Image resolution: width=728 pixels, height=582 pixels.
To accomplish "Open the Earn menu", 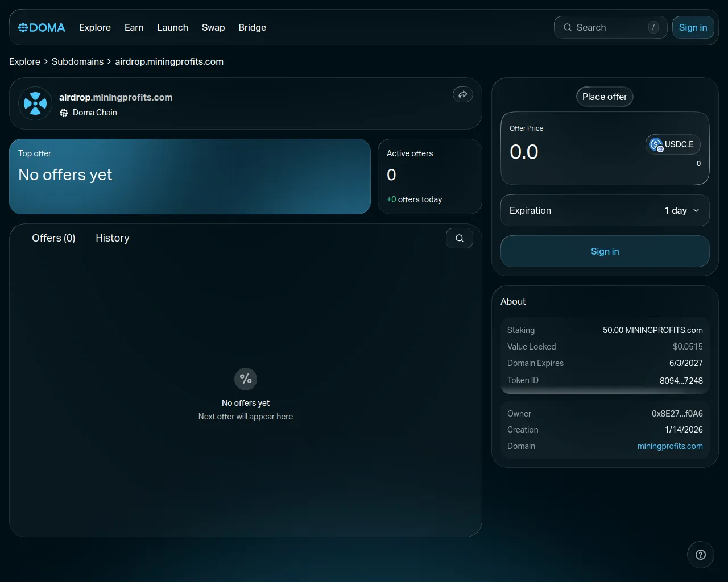I will pyautogui.click(x=134, y=27).
